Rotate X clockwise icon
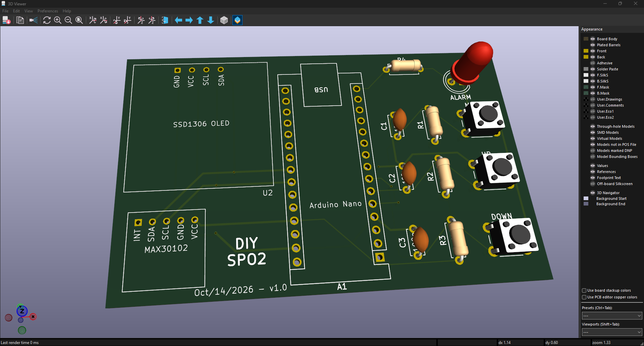 [x=93, y=20]
